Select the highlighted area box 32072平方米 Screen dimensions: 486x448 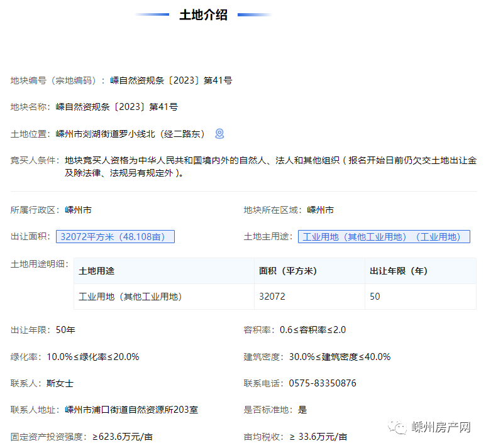coord(115,236)
